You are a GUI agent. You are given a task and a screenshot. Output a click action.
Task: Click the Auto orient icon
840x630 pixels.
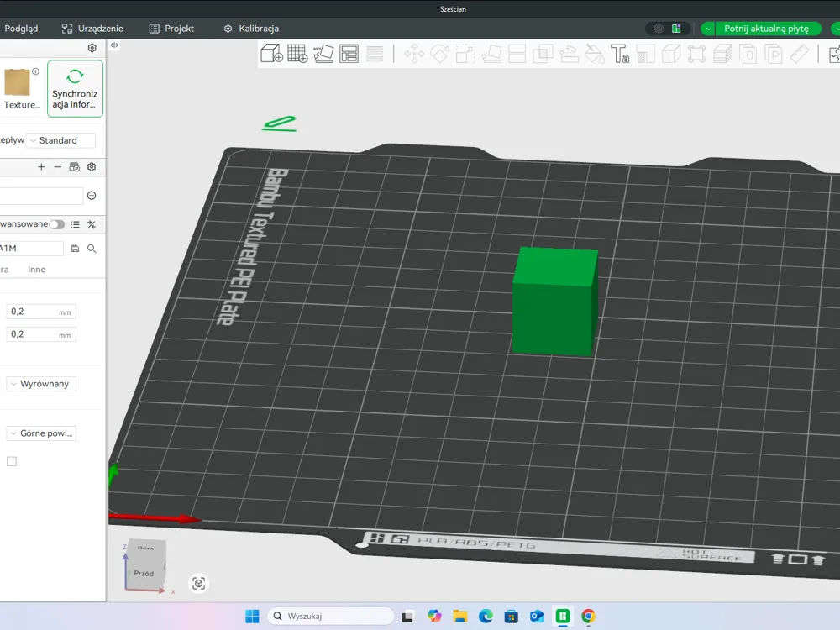[x=323, y=54]
